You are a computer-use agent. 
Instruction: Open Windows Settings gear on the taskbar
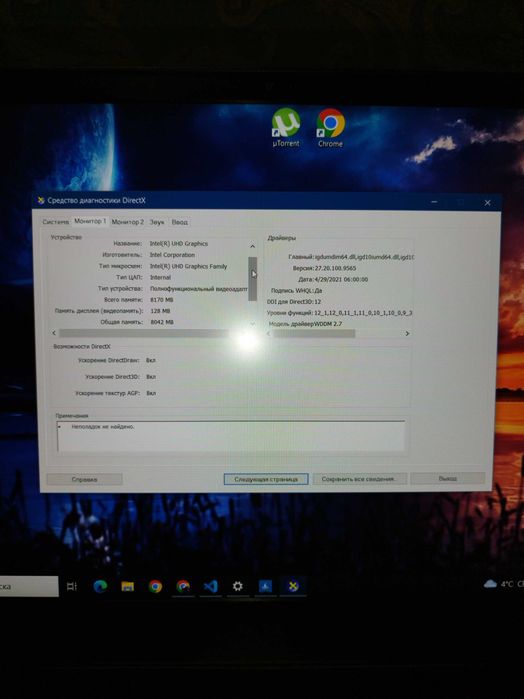[x=238, y=586]
